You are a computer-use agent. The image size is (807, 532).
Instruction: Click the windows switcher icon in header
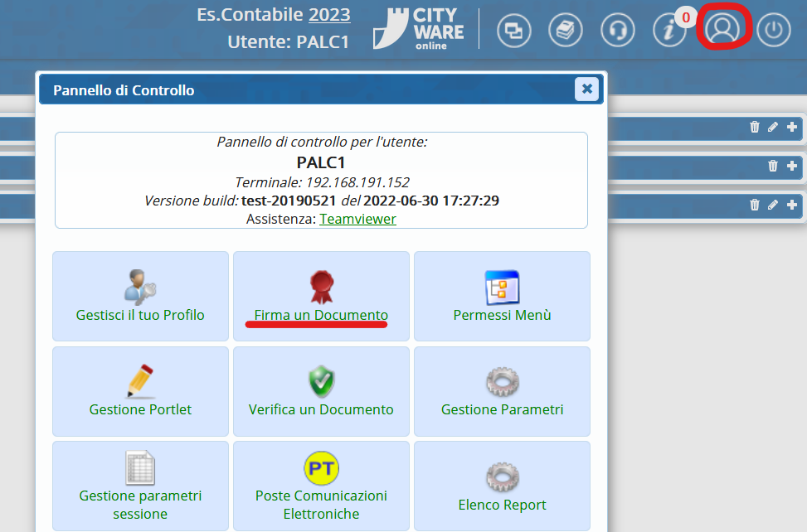(513, 30)
